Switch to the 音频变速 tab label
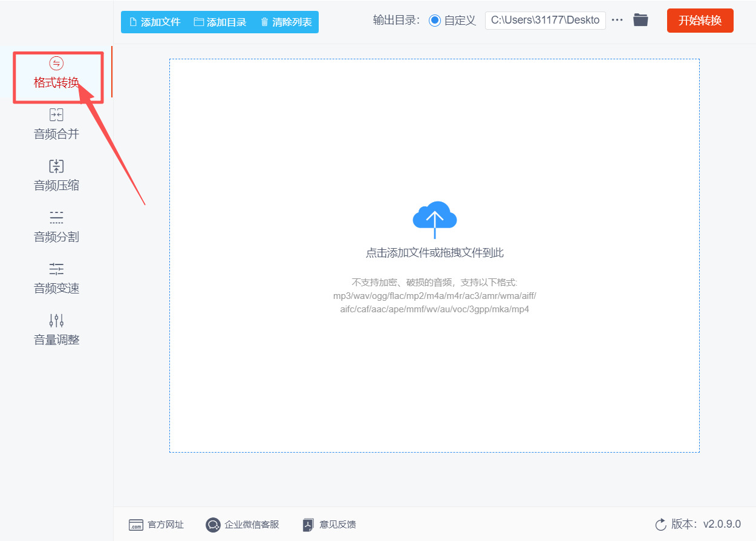 [56, 289]
